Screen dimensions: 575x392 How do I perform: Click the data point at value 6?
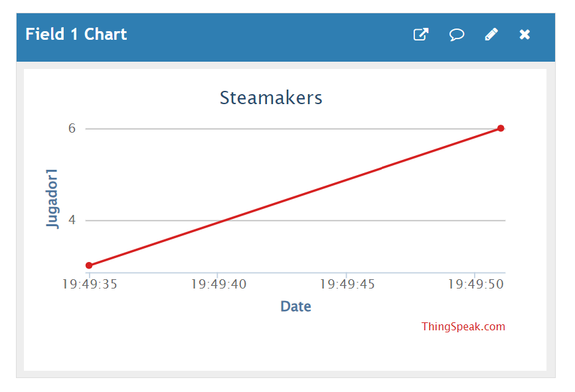[x=501, y=128]
